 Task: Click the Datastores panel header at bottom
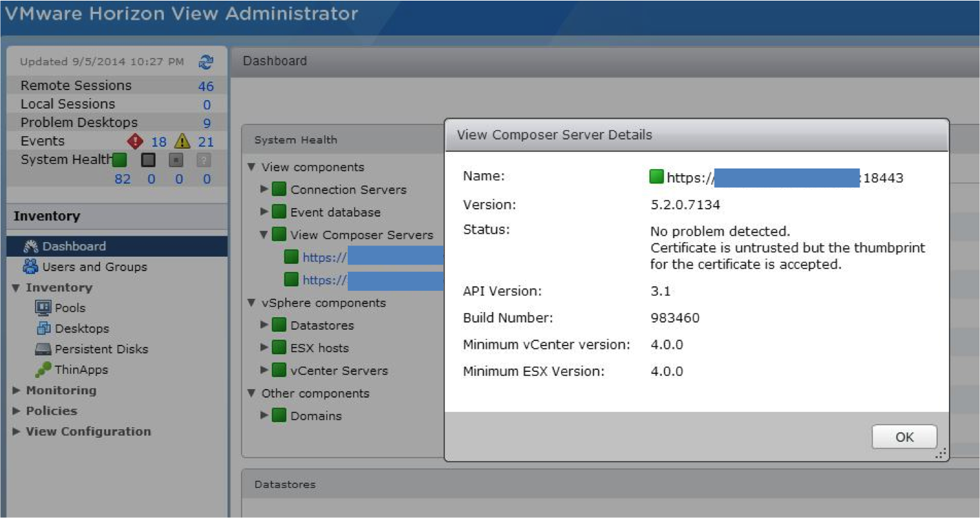611,484
